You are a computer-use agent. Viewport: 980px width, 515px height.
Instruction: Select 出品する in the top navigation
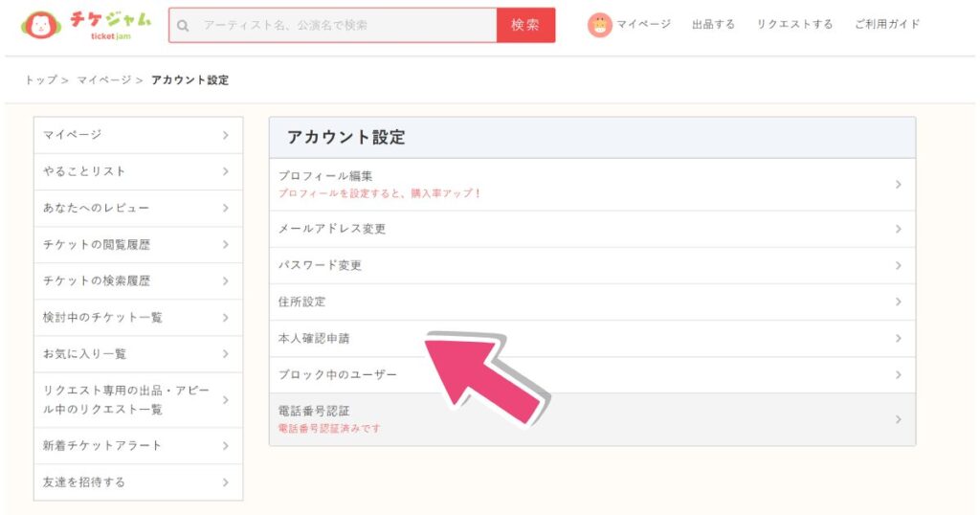click(713, 24)
